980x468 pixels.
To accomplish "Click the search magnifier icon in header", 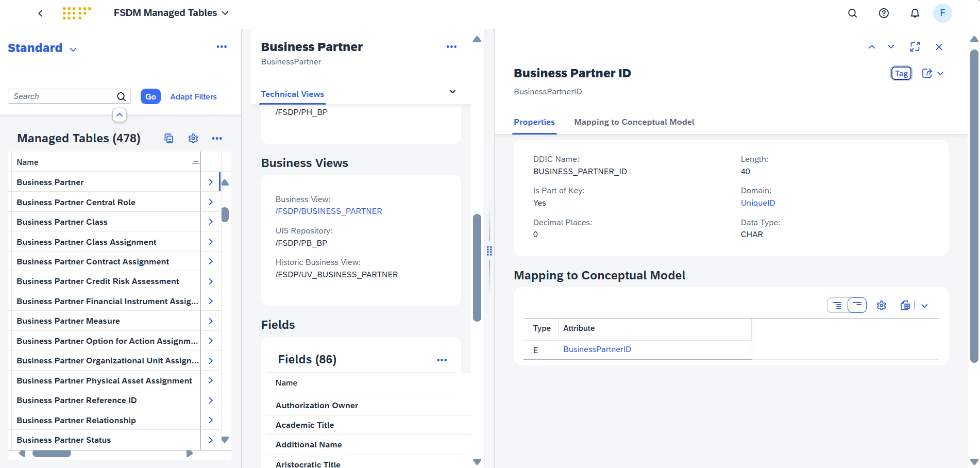I will point(852,13).
